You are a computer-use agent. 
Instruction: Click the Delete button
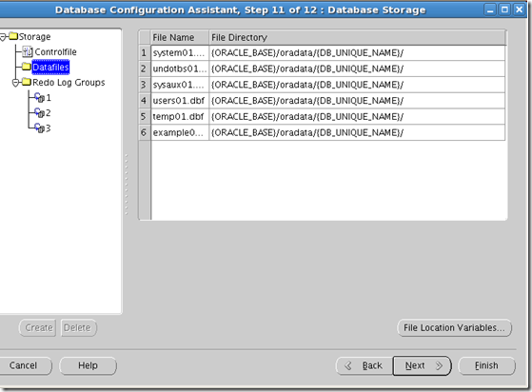pyautogui.click(x=79, y=328)
